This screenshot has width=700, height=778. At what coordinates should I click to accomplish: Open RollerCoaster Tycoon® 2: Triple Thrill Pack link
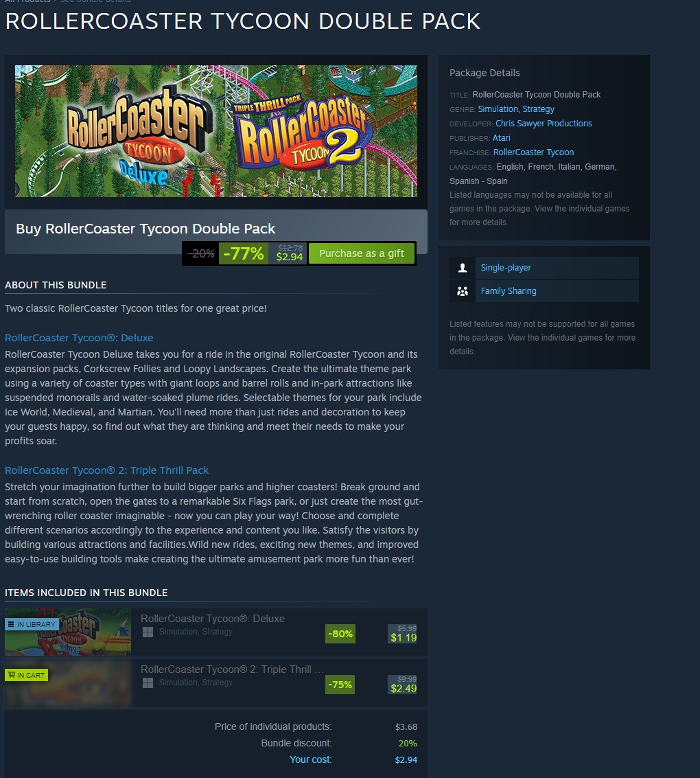(x=106, y=470)
